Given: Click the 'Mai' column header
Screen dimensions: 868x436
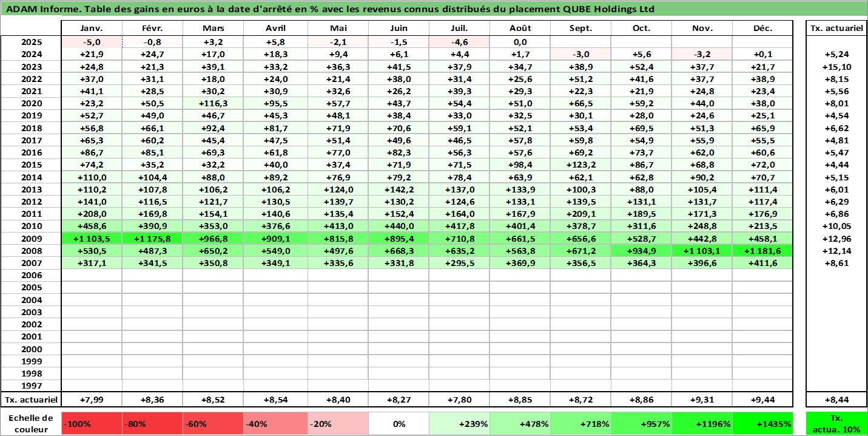Looking at the screenshot, I should pos(338,28).
